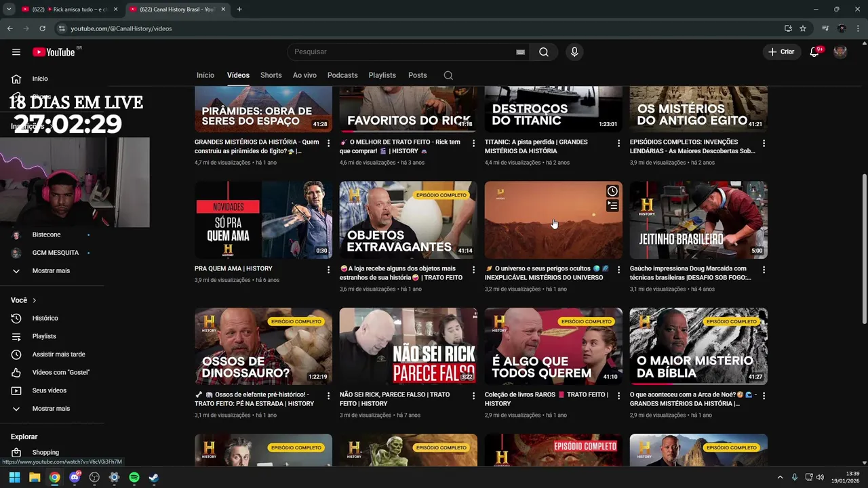The height and width of the screenshot is (488, 868).
Task: Go back with the browser back arrow
Action: click(x=9, y=28)
